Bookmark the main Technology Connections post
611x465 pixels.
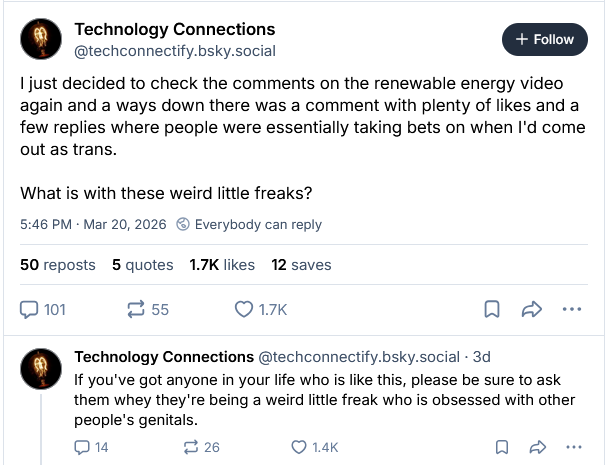click(x=492, y=310)
